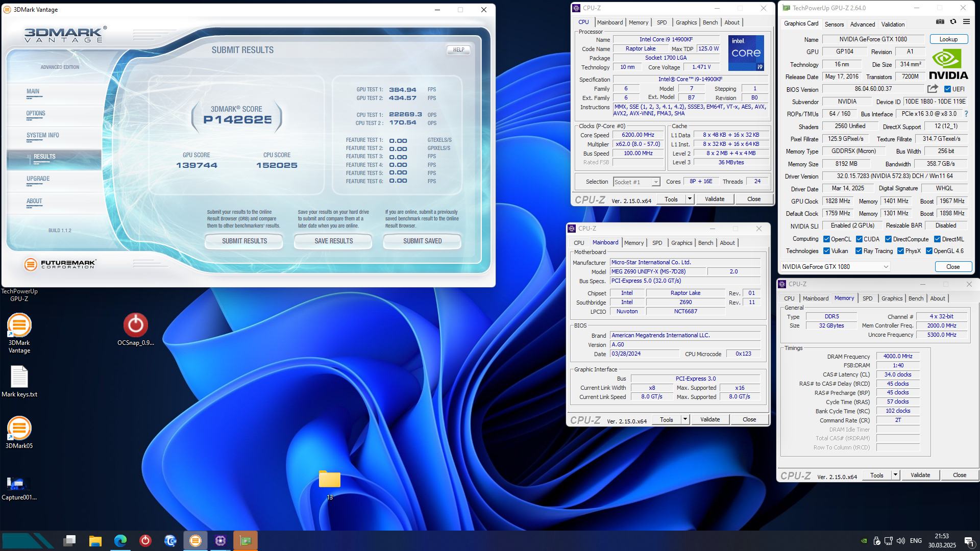Select the Mark keys.txt file icon
Screen dimensions: 980x551
click(x=19, y=382)
